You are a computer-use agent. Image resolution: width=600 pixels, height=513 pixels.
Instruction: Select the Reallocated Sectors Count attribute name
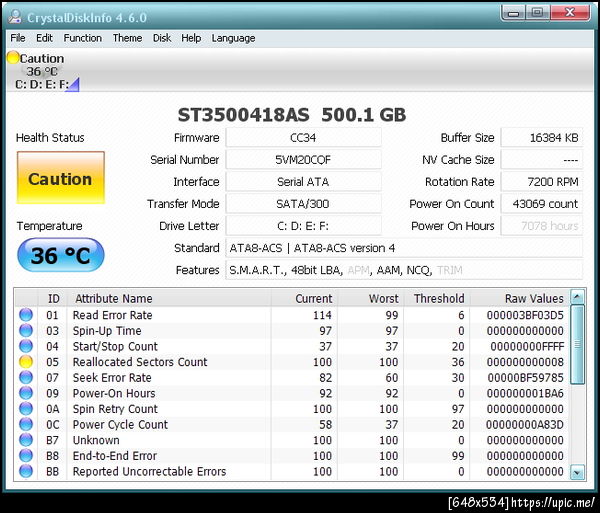click(x=140, y=362)
